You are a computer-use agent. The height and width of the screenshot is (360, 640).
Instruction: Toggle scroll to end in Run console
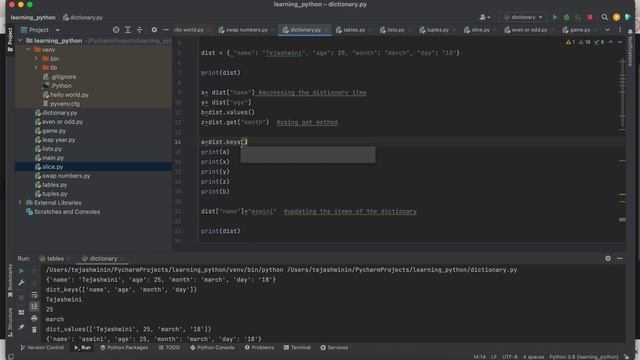pyautogui.click(x=34, y=306)
